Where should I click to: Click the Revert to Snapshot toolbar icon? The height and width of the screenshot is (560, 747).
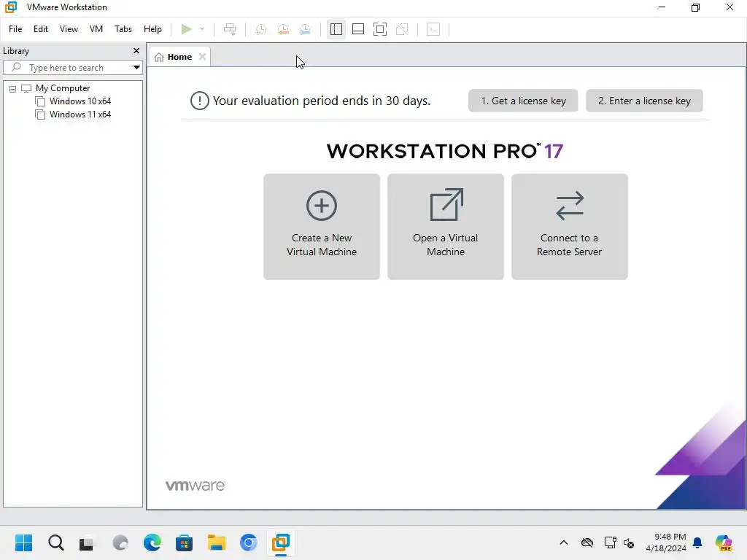click(x=283, y=29)
